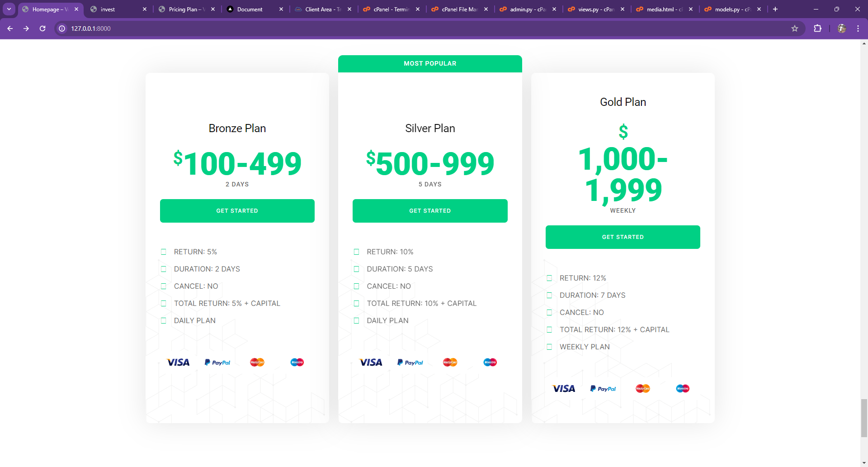Open the Chrome profile avatar
Viewport: 868px width, 467px height.
click(842, 29)
